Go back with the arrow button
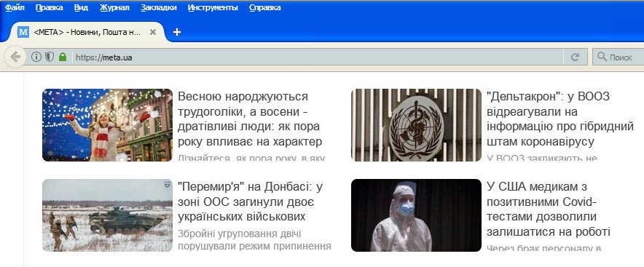This screenshot has height=267, width=644. pos(15,57)
